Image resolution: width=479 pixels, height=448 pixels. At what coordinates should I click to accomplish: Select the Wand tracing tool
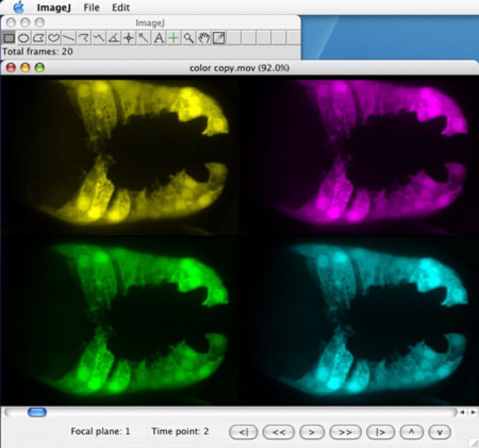(x=144, y=38)
